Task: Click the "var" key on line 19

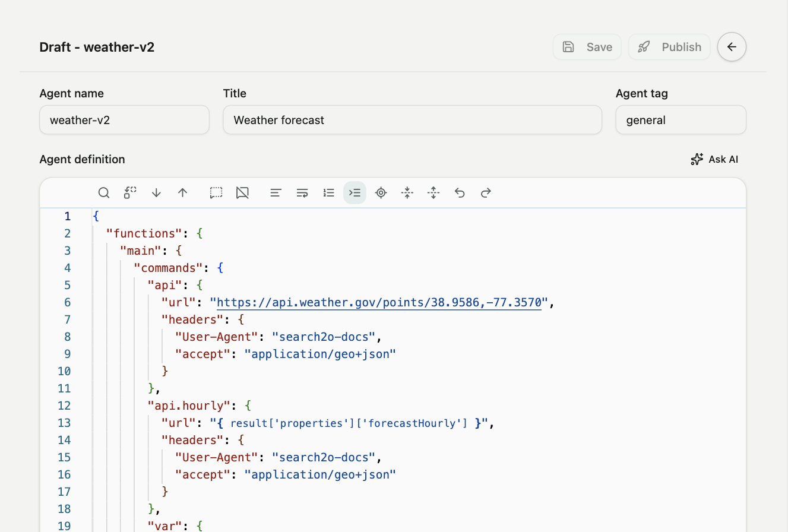Action: [165, 526]
